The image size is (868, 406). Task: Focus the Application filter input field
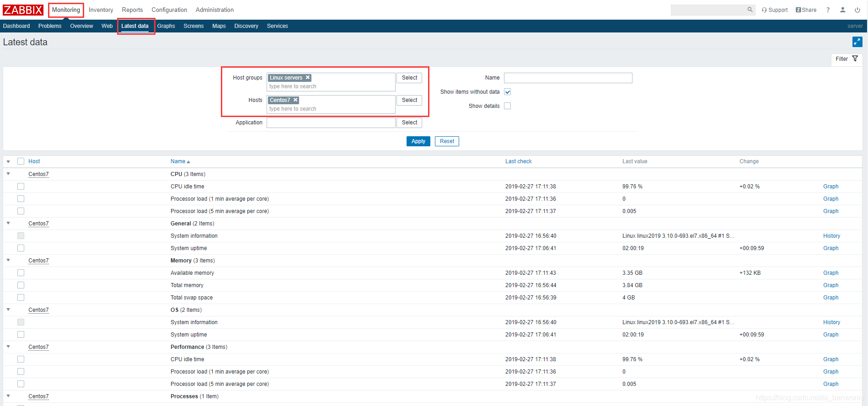331,123
